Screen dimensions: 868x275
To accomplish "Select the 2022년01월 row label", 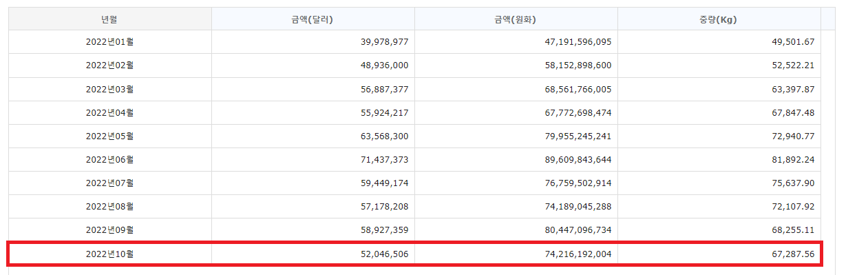I will tap(109, 42).
